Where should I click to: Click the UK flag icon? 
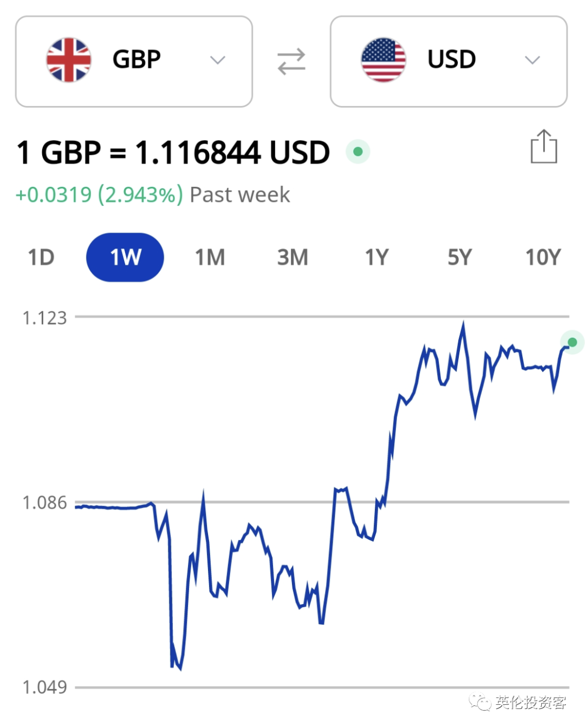[x=69, y=60]
